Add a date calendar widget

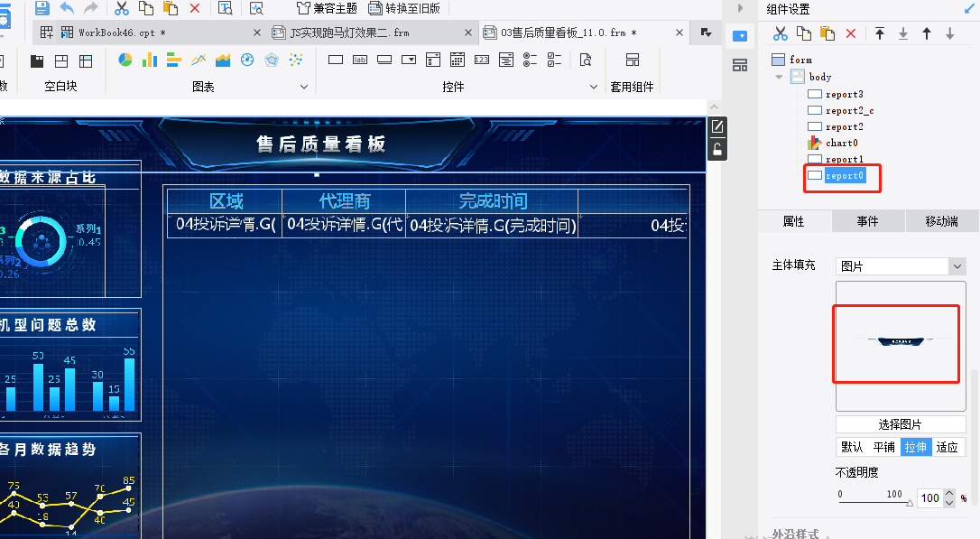458,60
